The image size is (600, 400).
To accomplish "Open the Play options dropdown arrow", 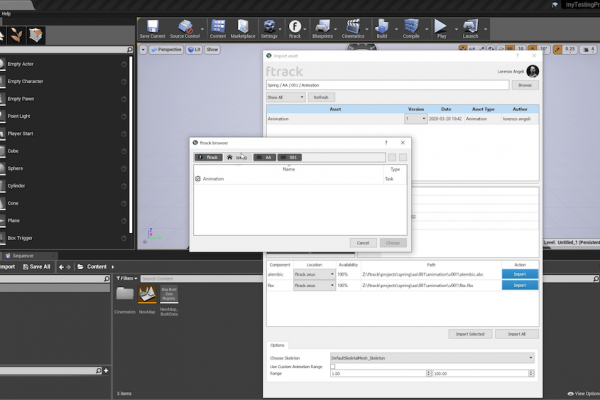I will pyautogui.click(x=456, y=29).
